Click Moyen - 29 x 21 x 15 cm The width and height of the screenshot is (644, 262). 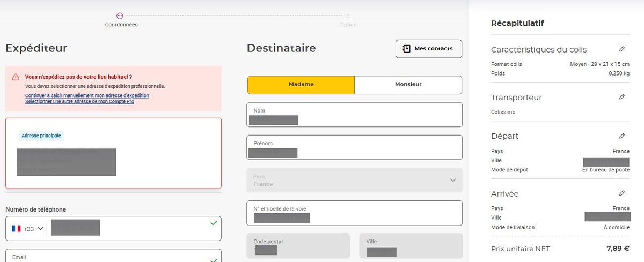599,64
